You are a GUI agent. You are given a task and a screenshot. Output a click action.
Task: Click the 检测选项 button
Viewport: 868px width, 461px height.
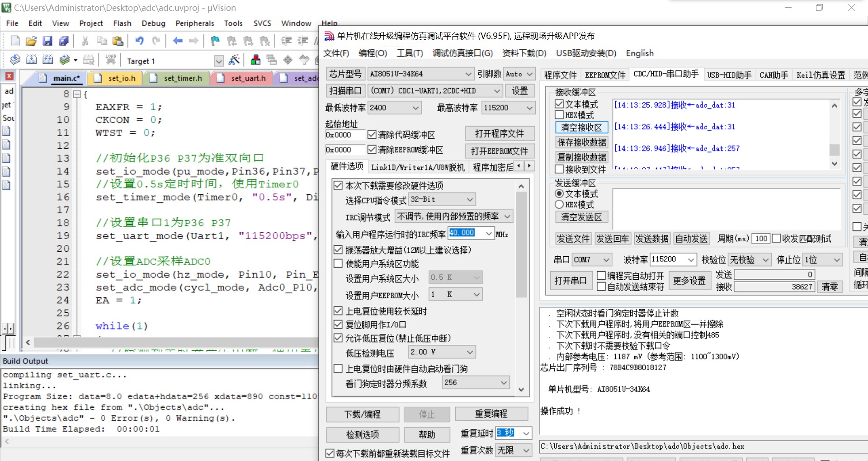(363, 435)
